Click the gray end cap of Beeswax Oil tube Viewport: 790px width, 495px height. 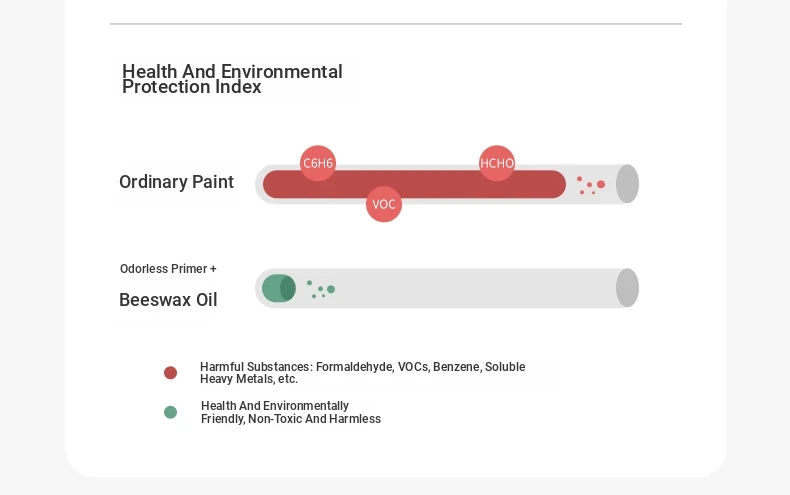[x=627, y=288]
